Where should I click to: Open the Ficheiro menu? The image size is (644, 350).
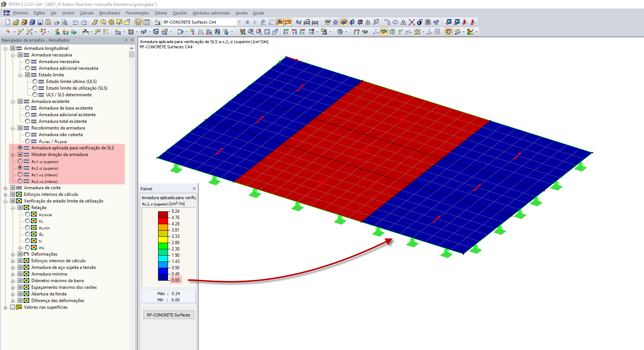click(21, 13)
